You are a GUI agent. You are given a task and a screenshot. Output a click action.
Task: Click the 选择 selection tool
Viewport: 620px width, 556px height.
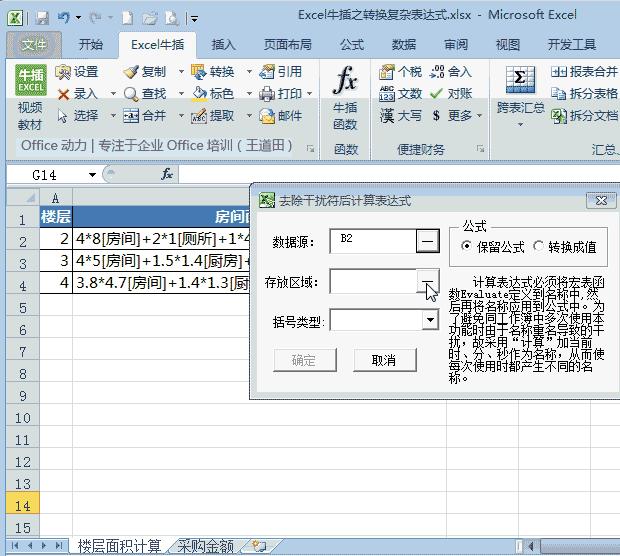coord(78,116)
